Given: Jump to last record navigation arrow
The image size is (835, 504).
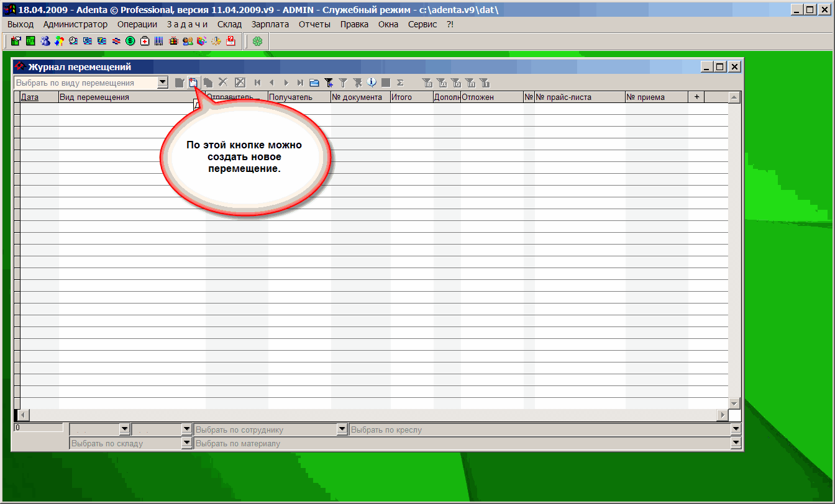Looking at the screenshot, I should click(300, 83).
